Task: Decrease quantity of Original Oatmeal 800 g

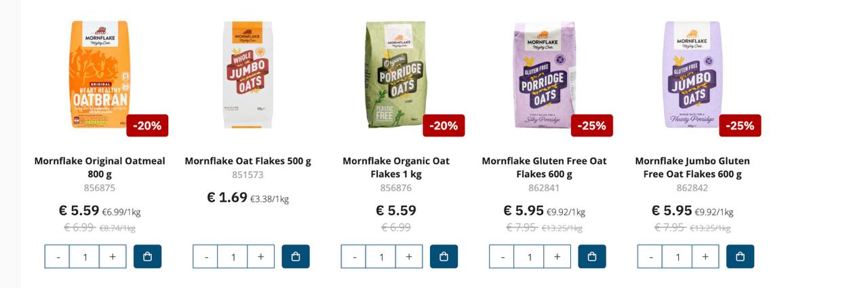Action: pyautogui.click(x=58, y=257)
